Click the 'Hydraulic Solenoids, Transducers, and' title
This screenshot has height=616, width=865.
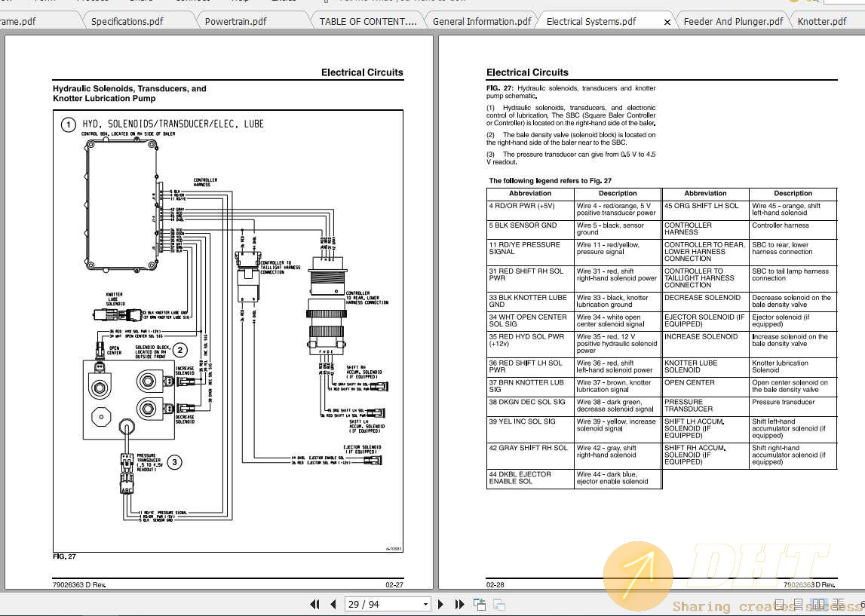130,88
